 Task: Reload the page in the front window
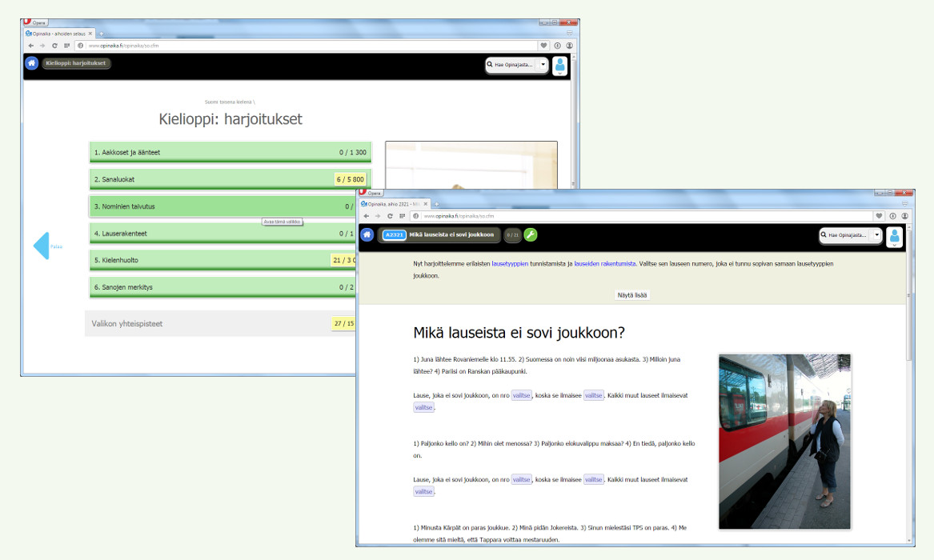(x=390, y=216)
